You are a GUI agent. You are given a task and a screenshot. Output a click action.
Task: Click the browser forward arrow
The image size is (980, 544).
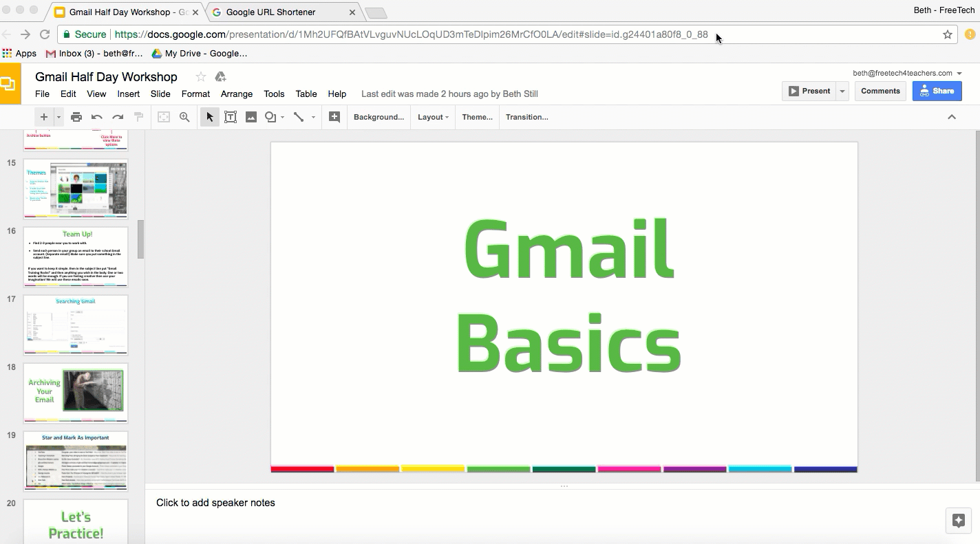tap(25, 34)
